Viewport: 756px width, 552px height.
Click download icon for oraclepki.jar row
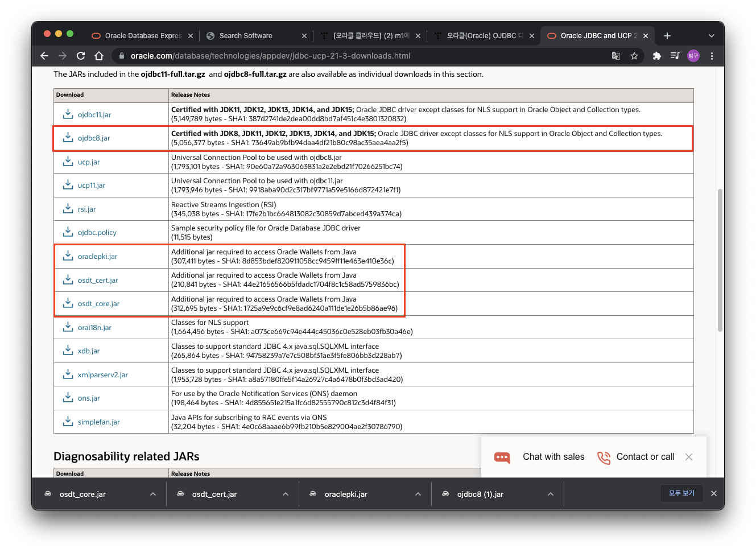(x=68, y=256)
